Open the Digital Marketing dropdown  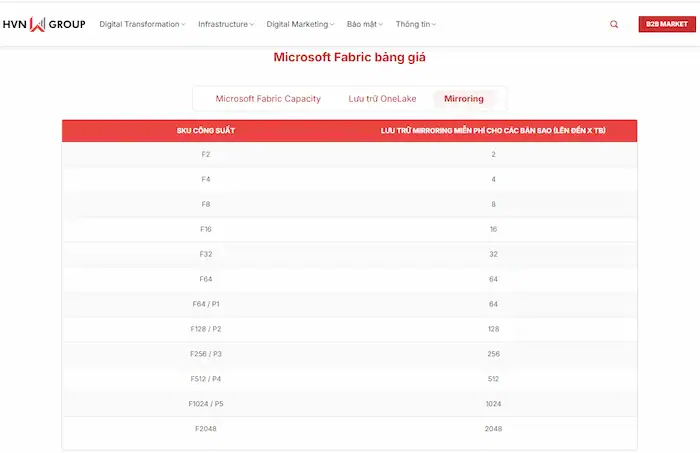click(x=300, y=24)
